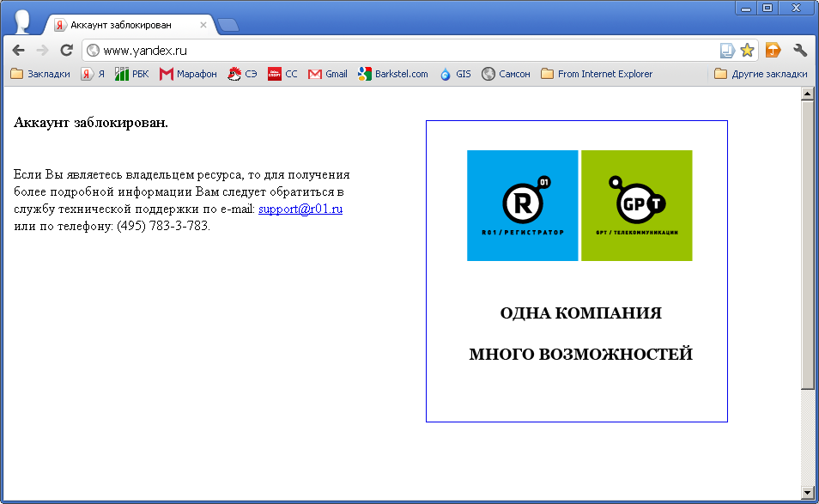Minimize the browser window
The height and width of the screenshot is (504, 819).
(746, 9)
